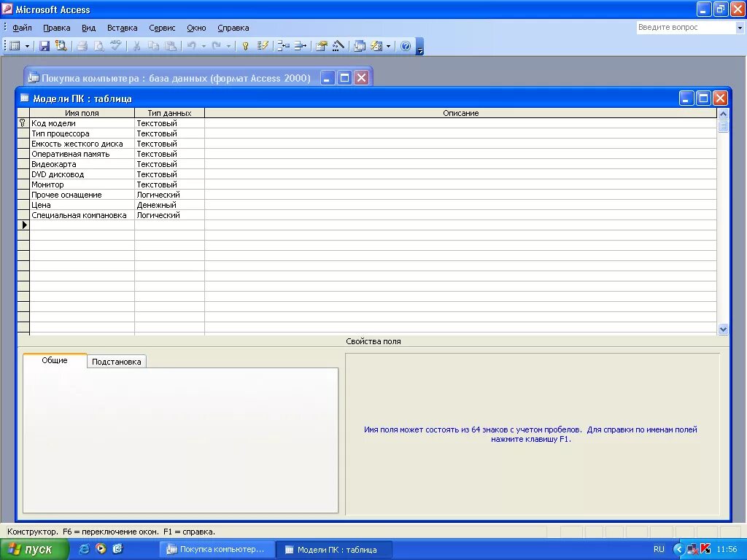
Task: Select the Тип процессора field name cell
Action: (82, 134)
